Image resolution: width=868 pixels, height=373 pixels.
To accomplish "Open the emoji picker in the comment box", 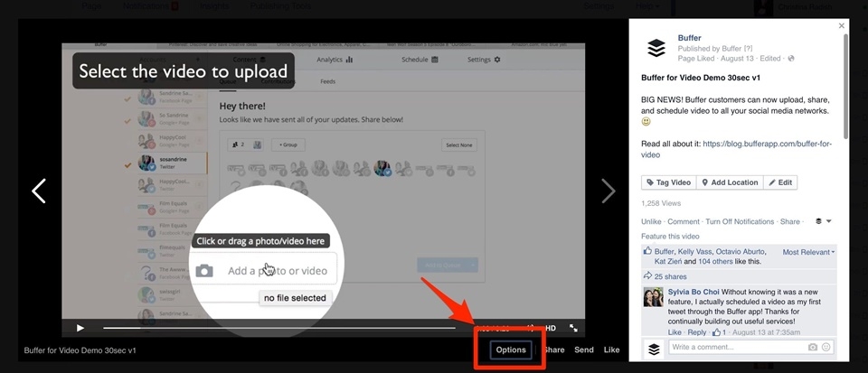I will pos(826,347).
